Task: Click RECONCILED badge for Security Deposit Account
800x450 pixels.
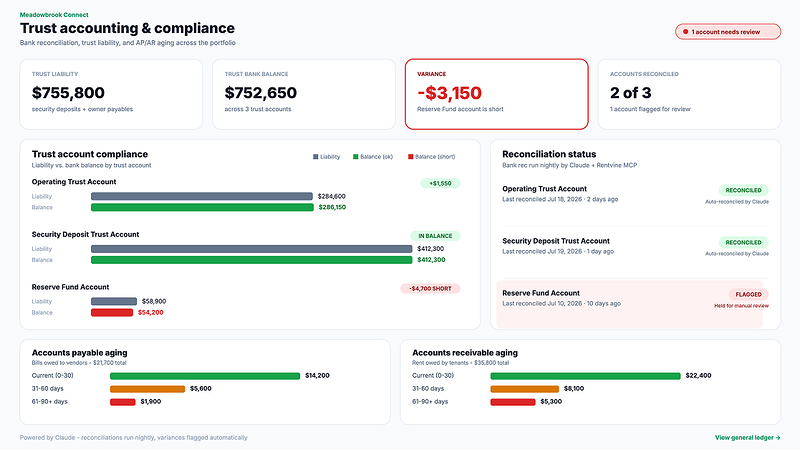Action: [x=743, y=242]
